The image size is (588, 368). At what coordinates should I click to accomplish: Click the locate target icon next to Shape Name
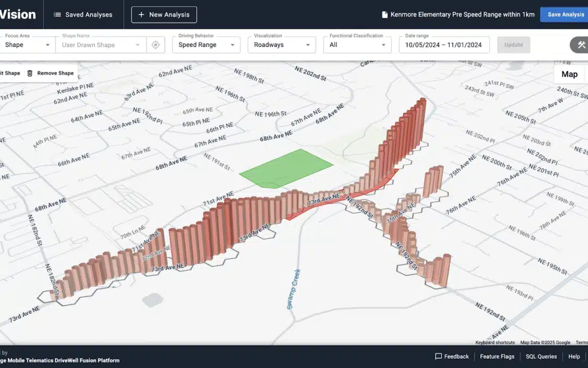coord(156,45)
